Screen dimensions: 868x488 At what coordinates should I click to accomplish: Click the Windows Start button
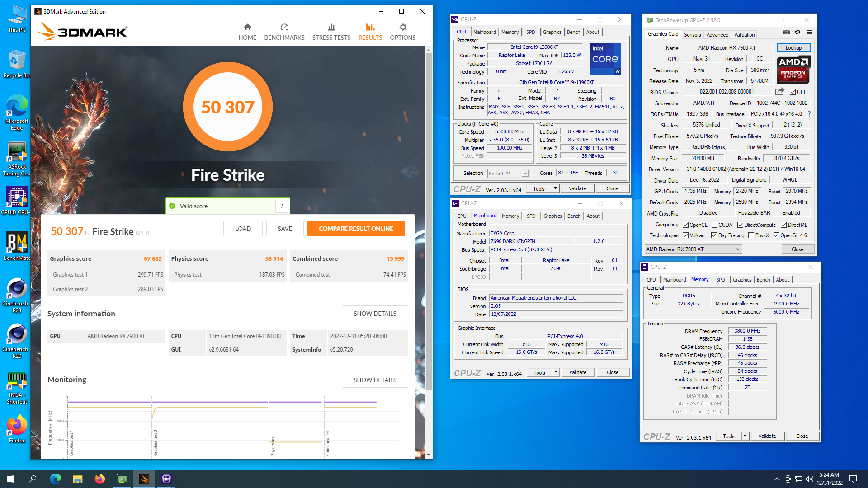11,479
